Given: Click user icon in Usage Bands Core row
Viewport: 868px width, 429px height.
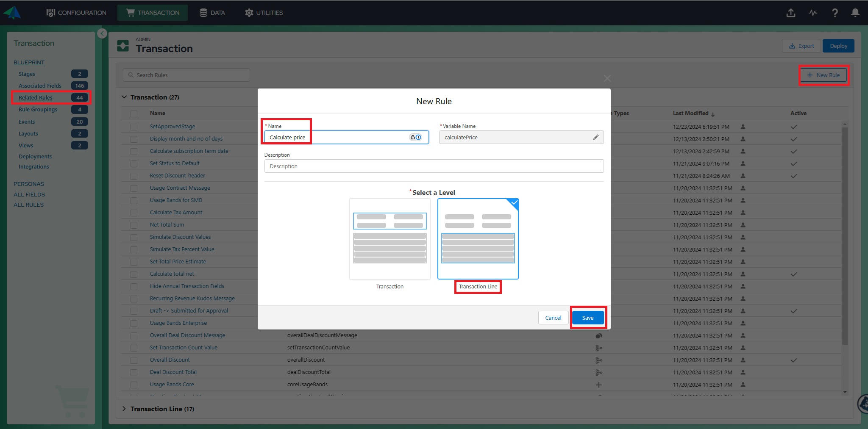Looking at the screenshot, I should coord(743,385).
